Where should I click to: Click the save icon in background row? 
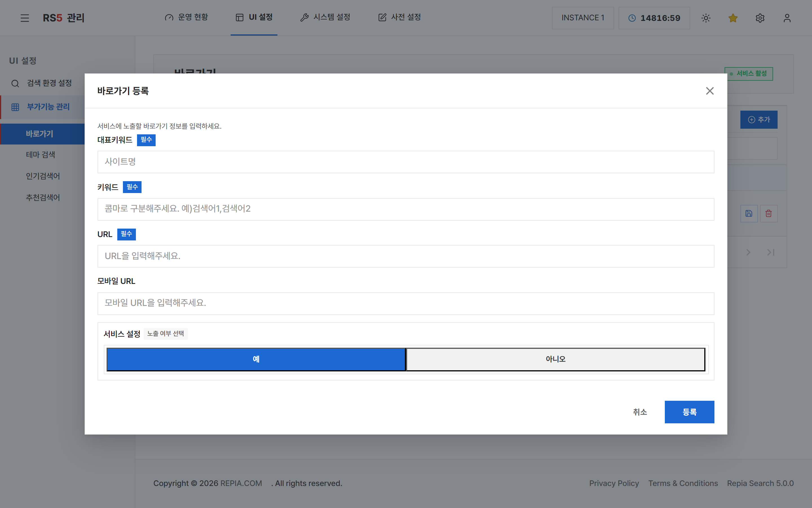pyautogui.click(x=749, y=213)
